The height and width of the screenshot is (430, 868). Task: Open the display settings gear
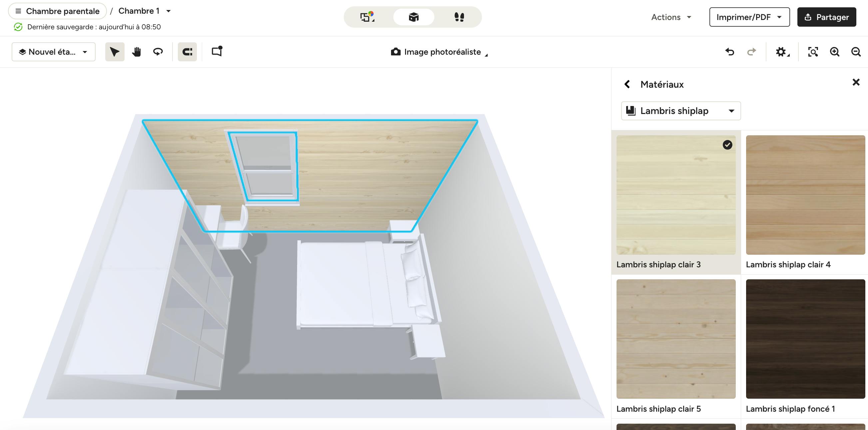(782, 52)
